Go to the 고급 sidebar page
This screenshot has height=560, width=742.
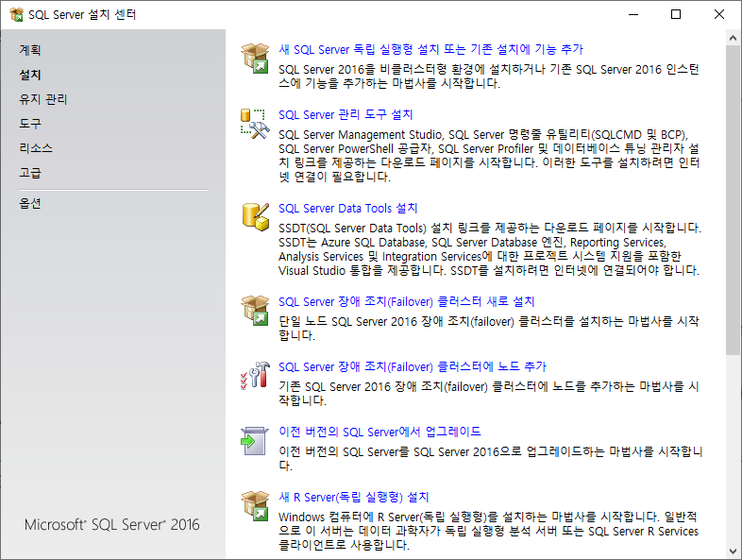click(30, 173)
